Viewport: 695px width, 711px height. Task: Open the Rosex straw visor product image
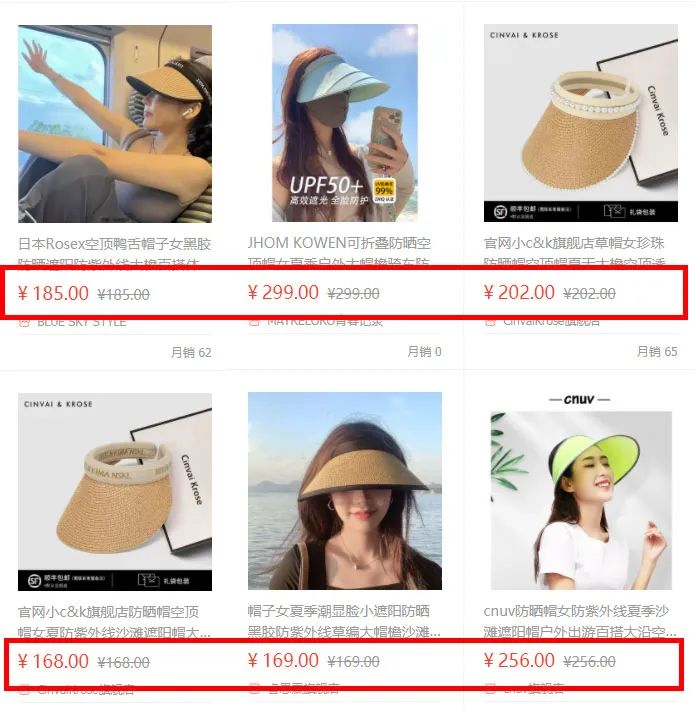pos(115,124)
